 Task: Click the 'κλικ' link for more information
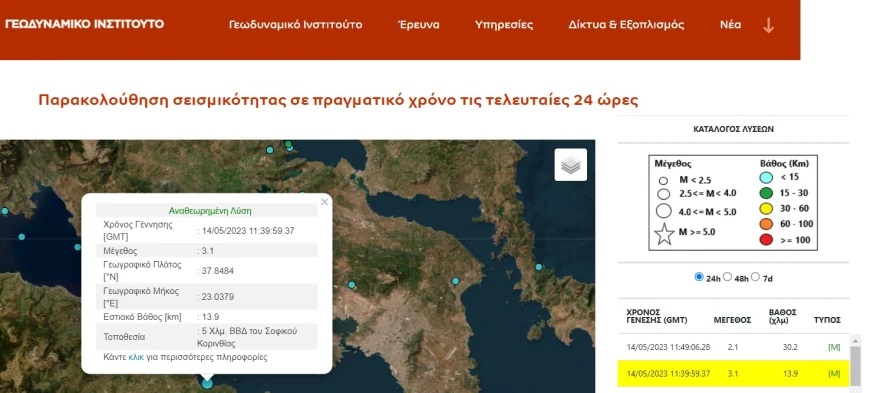coord(136,357)
